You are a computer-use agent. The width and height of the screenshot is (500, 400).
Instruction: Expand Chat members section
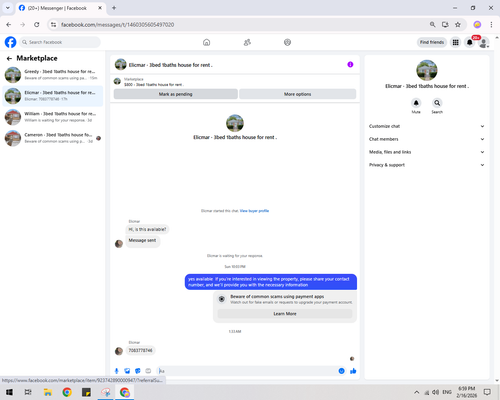point(426,139)
